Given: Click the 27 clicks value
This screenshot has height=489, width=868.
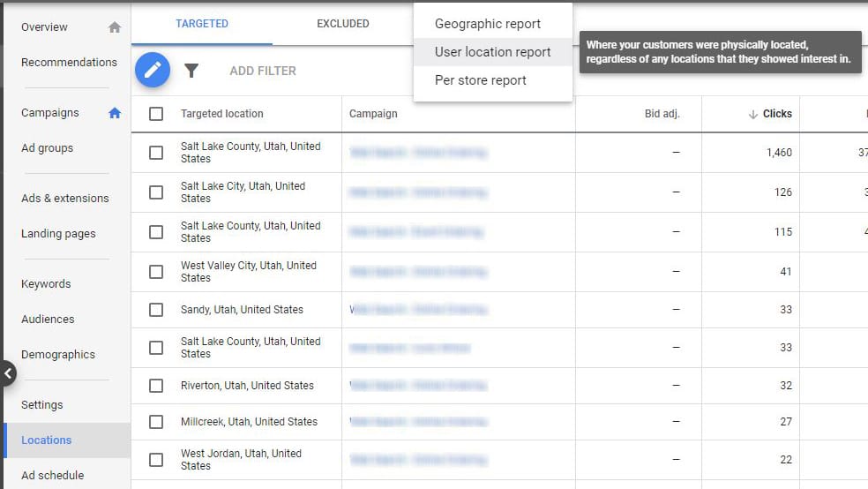Looking at the screenshot, I should click(x=785, y=422).
